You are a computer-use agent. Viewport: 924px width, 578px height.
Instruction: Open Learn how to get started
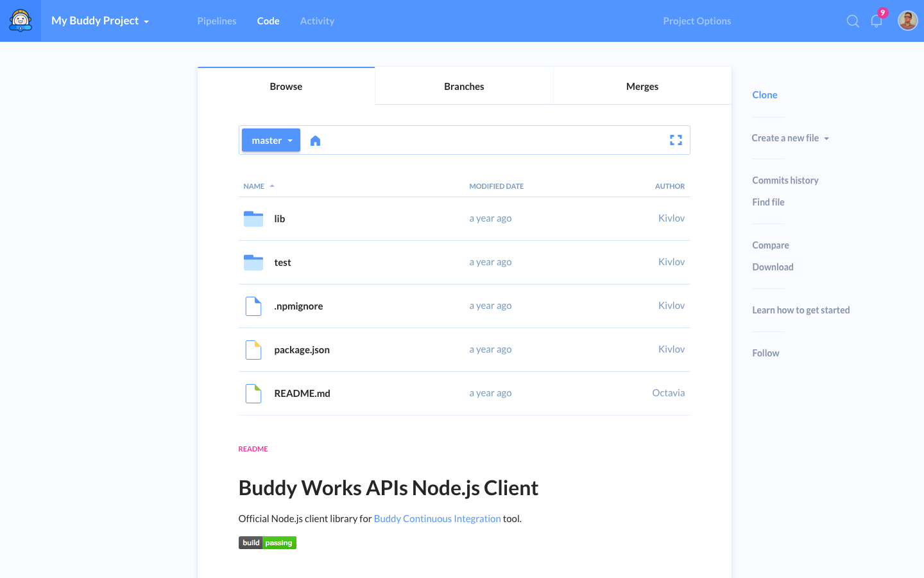[801, 310]
